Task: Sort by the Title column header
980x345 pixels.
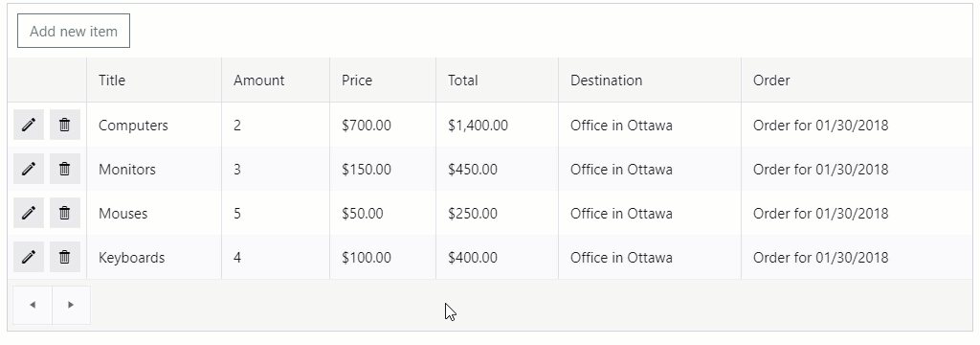Action: 154,80
